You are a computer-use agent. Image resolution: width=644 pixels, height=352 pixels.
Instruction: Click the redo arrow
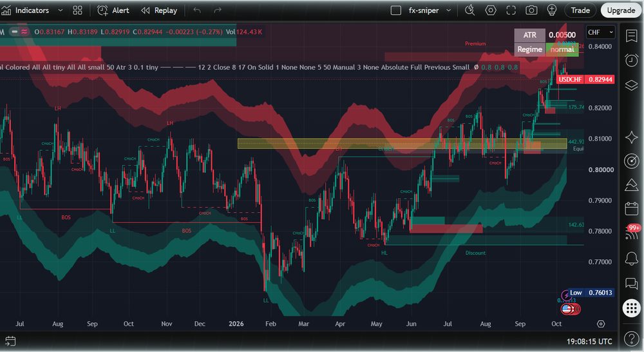[x=218, y=10]
